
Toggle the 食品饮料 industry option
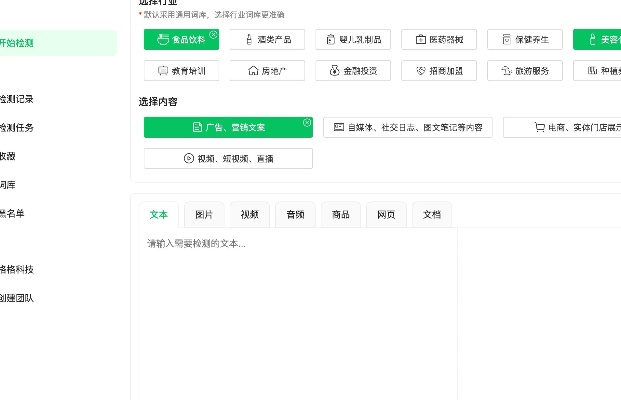[181, 40]
